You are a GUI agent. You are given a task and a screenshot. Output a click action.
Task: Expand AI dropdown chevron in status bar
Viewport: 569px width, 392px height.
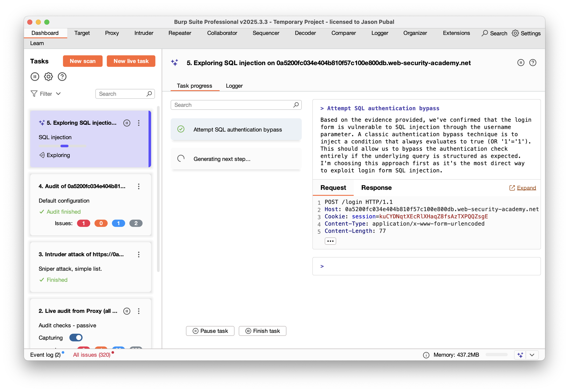pyautogui.click(x=532, y=355)
